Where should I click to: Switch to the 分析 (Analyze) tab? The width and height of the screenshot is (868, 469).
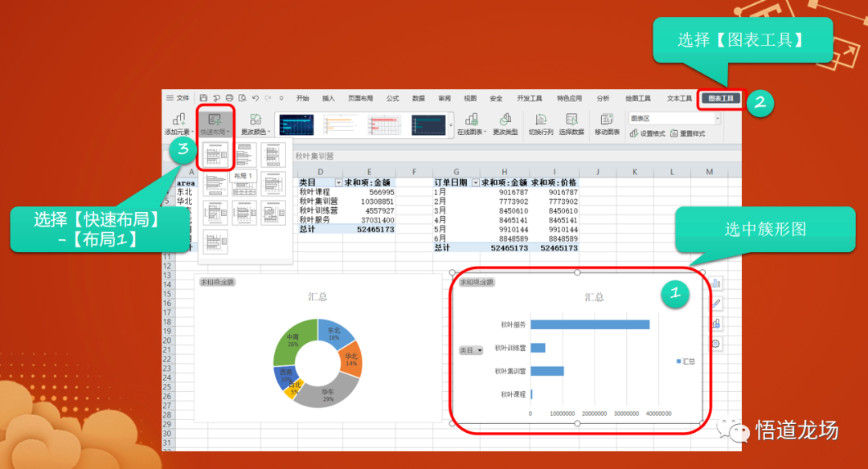click(603, 99)
